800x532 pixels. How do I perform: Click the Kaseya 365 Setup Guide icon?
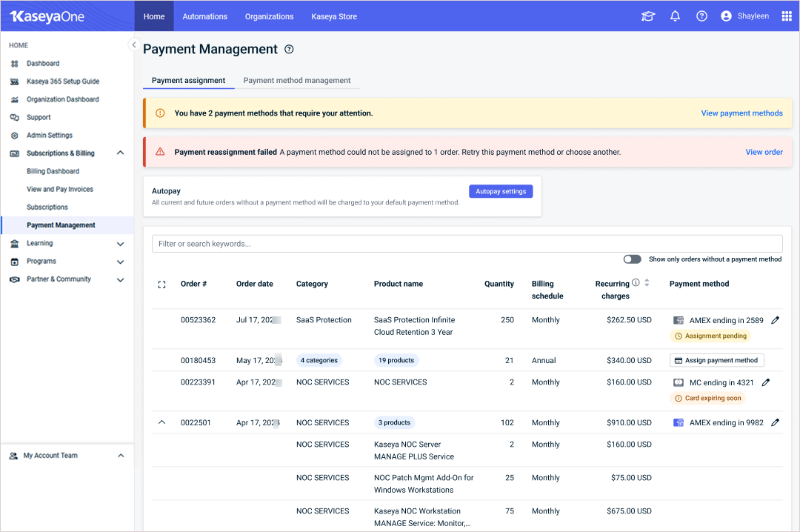[x=15, y=82]
